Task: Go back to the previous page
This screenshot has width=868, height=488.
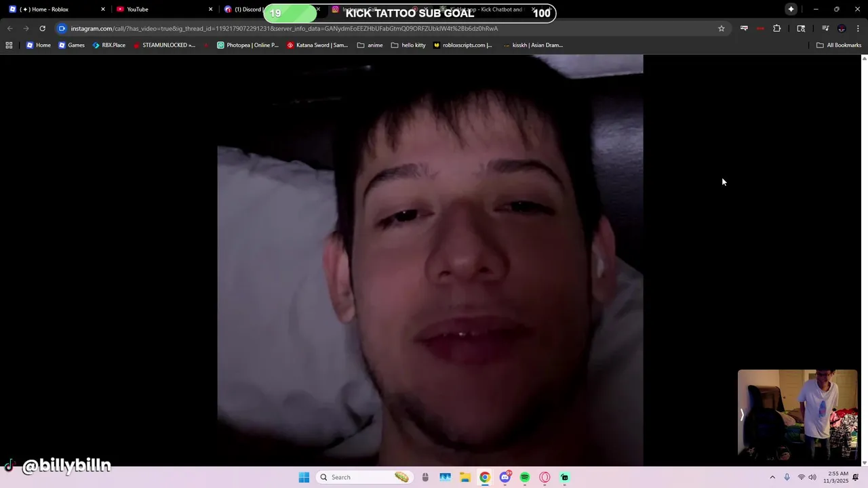Action: click(x=9, y=28)
